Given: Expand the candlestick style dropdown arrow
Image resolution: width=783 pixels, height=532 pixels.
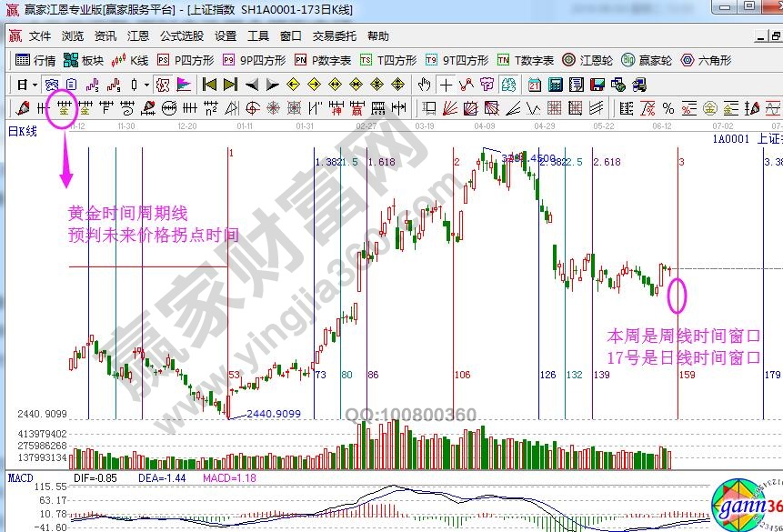Looking at the screenshot, I should [147, 85].
